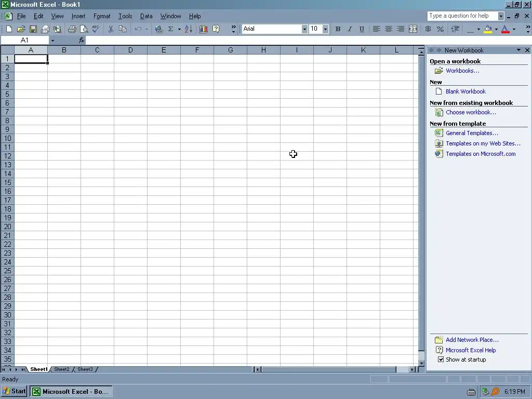The width and height of the screenshot is (532, 399).
Task: Expand Standard toolbar options chevron
Action: 233,29
